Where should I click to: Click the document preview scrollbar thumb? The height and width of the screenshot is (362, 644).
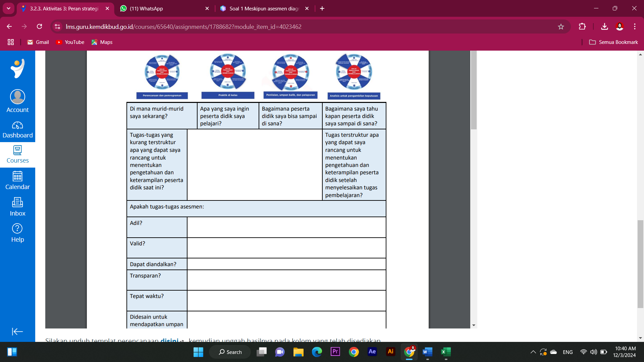point(473,90)
